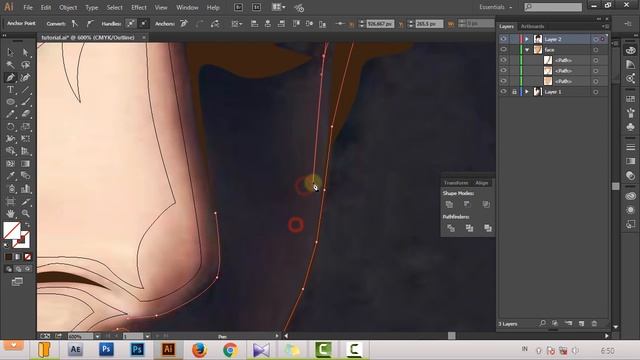
Task: Open the zoom level dropdown in status bar
Action: [x=98, y=336]
